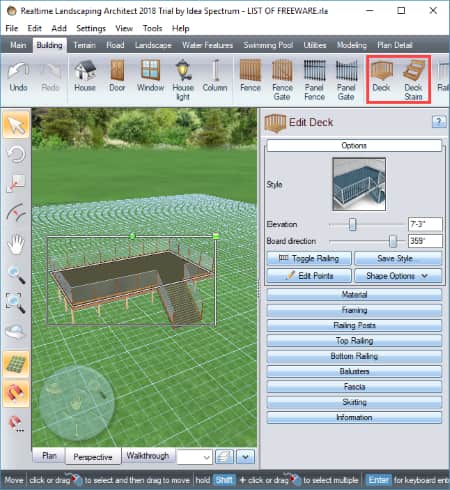Image resolution: width=450 pixels, height=490 pixels.
Task: Open the Shape Options dropdown
Action: (398, 276)
